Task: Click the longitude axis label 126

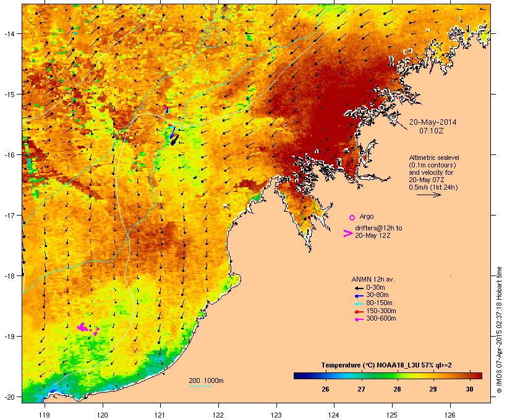Action: click(449, 415)
